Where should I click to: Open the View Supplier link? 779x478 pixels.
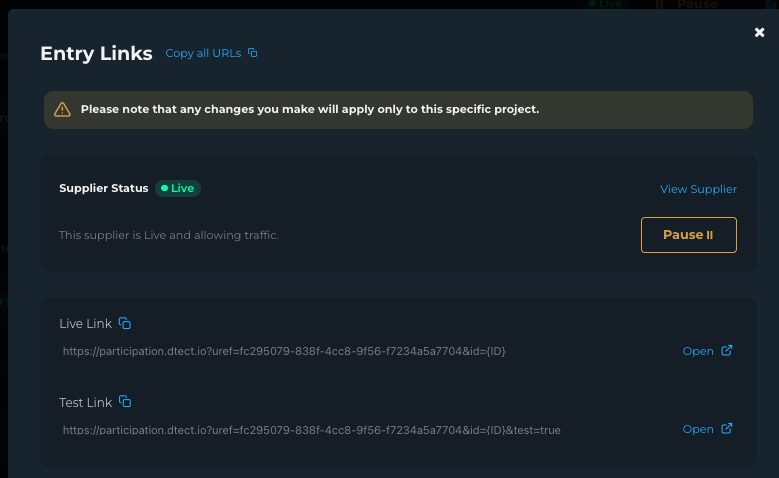point(698,189)
